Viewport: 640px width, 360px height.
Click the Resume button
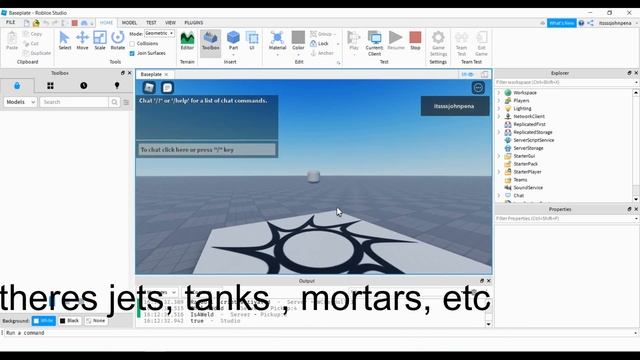[396, 40]
